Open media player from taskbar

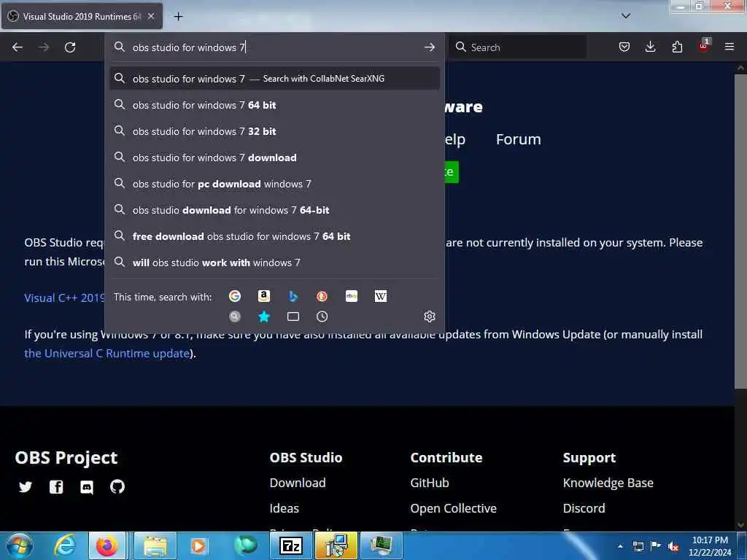(198, 545)
